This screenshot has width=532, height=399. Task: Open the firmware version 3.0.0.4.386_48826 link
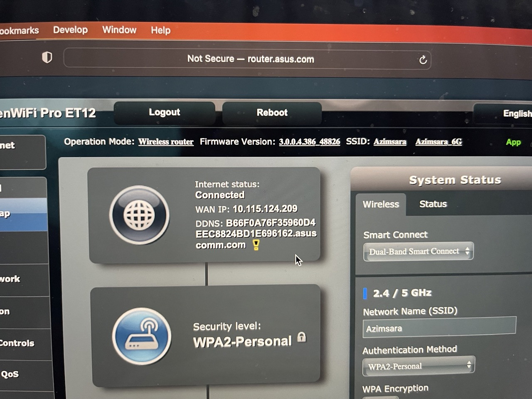pyautogui.click(x=309, y=142)
